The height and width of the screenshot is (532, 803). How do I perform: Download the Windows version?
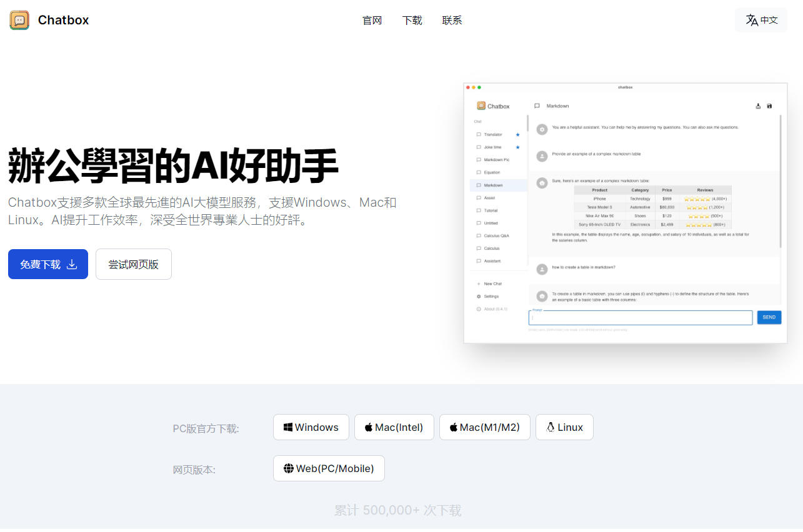coord(311,427)
